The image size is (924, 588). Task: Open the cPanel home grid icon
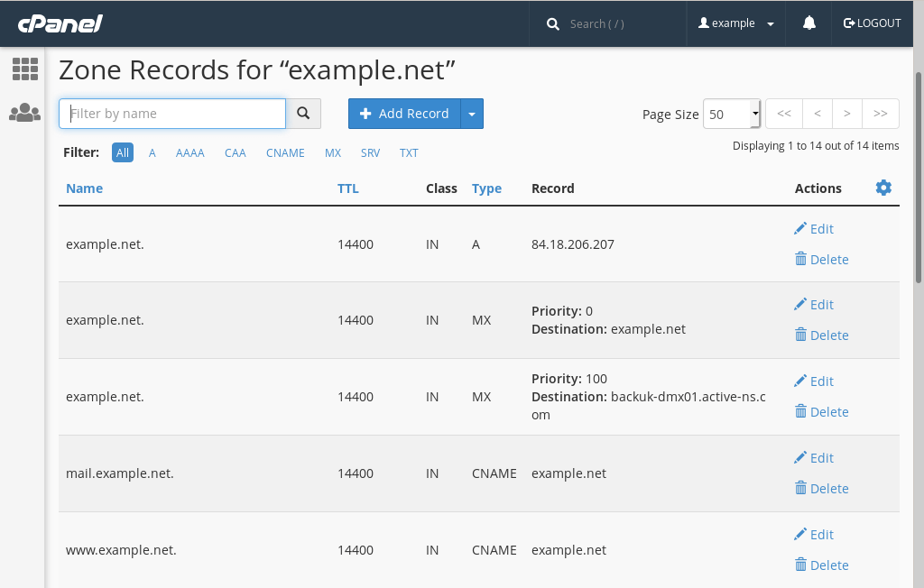25,69
